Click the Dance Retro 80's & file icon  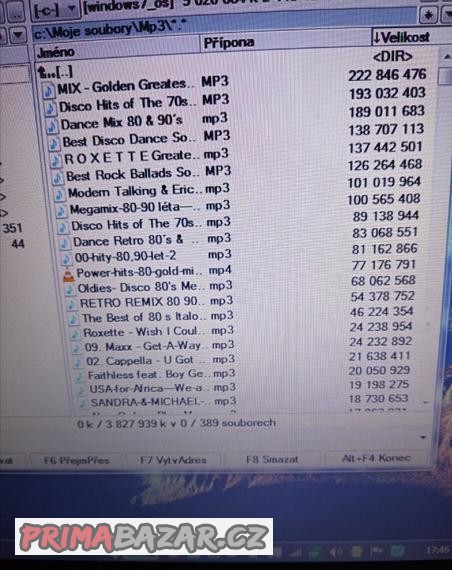tap(65, 243)
